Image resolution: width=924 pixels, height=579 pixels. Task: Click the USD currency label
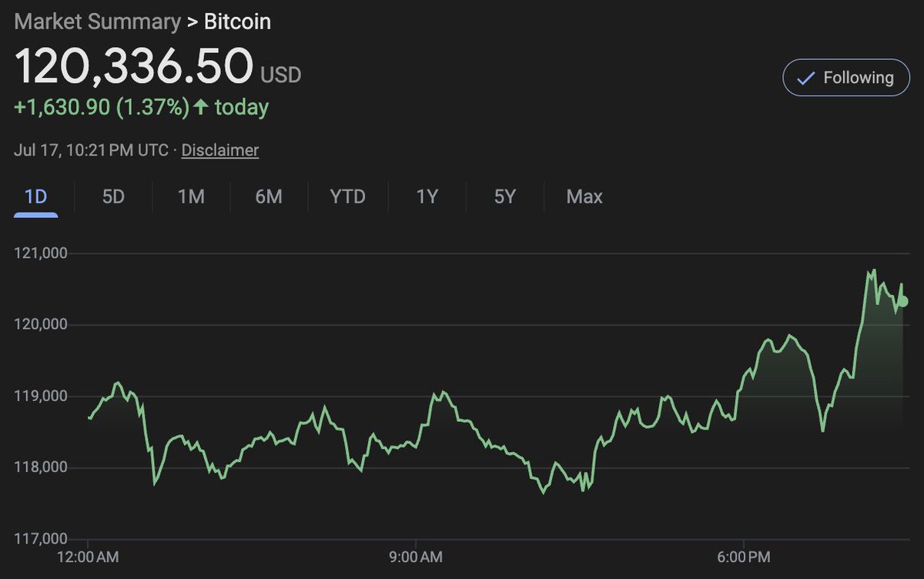pyautogui.click(x=281, y=75)
